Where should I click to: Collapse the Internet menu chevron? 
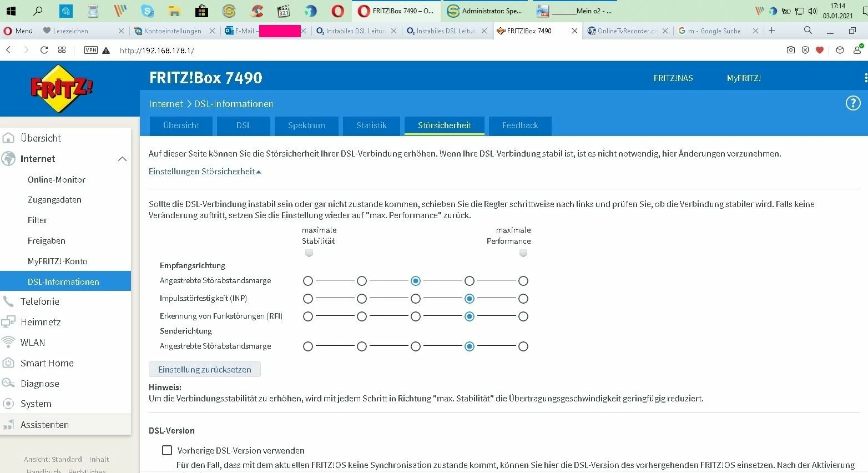click(123, 159)
